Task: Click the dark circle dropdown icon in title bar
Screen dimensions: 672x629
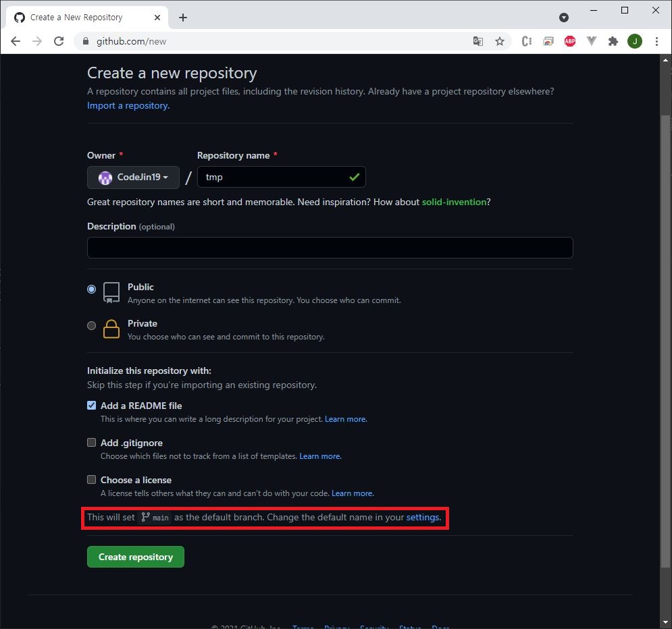Action: (x=564, y=18)
